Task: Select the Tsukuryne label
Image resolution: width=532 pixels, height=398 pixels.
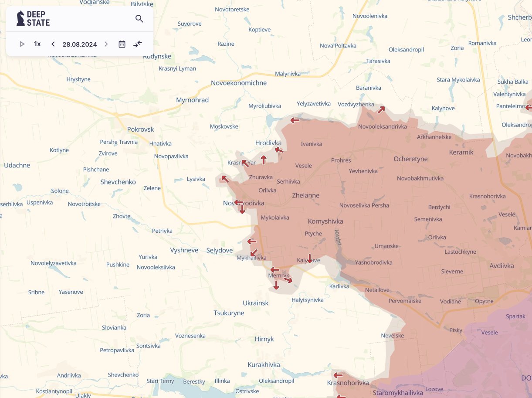Action: (229, 313)
